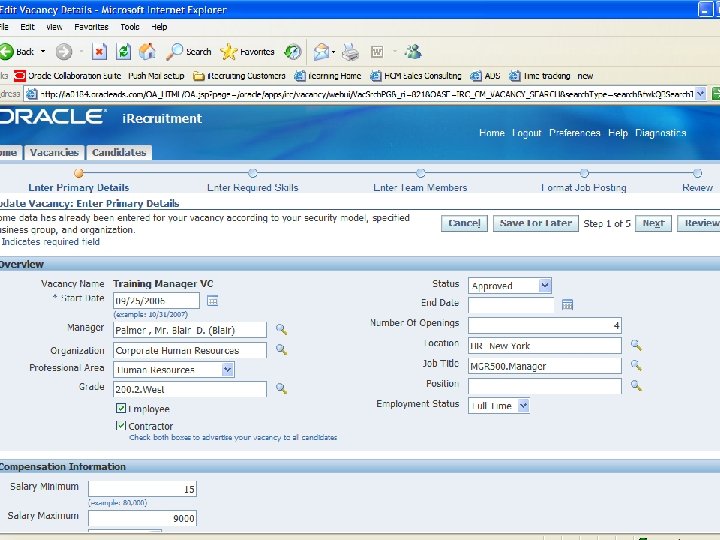This screenshot has width=720, height=540.
Task: Open the Mail icon dropdown arrow
Action: tap(333, 52)
